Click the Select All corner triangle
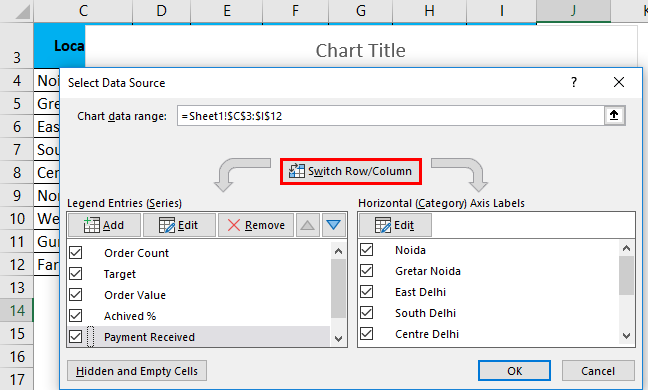The width and height of the screenshot is (648, 390). pyautogui.click(x=22, y=12)
